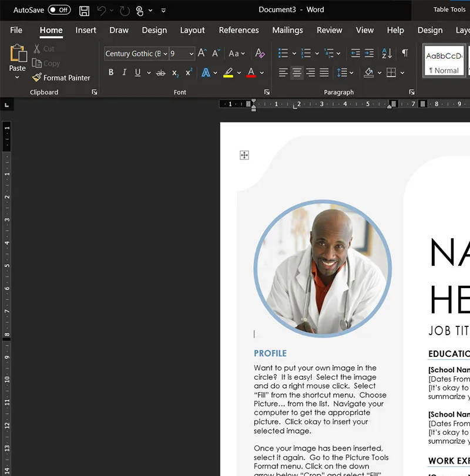Expand underline style dropdown arrow

(149, 73)
